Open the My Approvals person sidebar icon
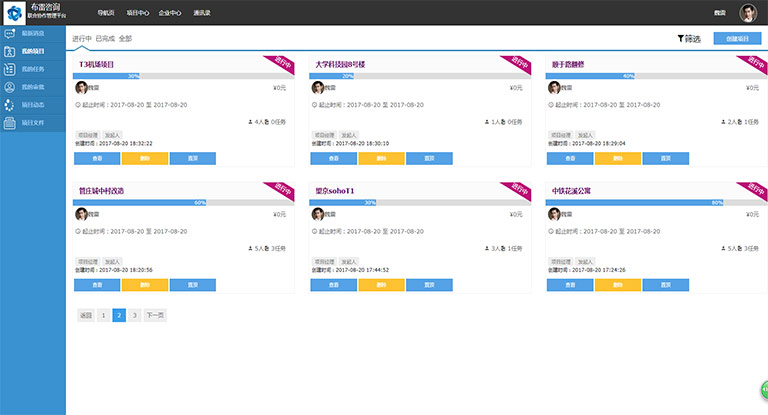Screen dimensions: 768x415 click(x=9, y=87)
